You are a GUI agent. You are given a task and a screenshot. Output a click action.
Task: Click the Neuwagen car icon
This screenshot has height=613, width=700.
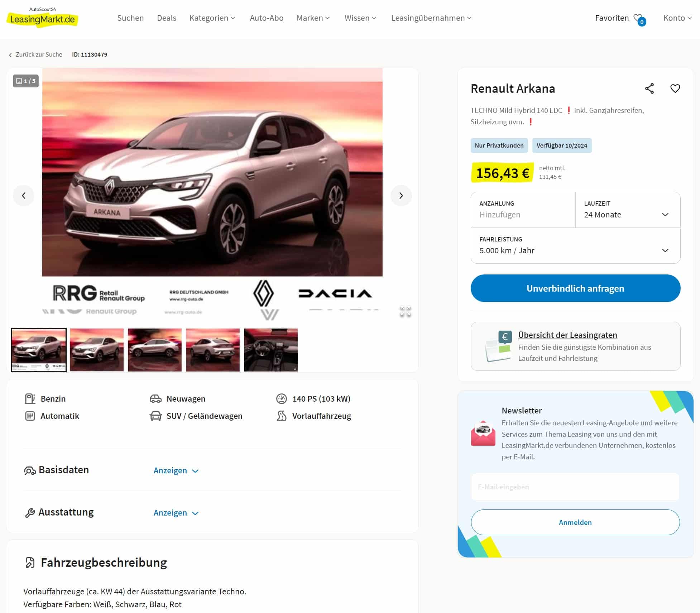point(155,399)
